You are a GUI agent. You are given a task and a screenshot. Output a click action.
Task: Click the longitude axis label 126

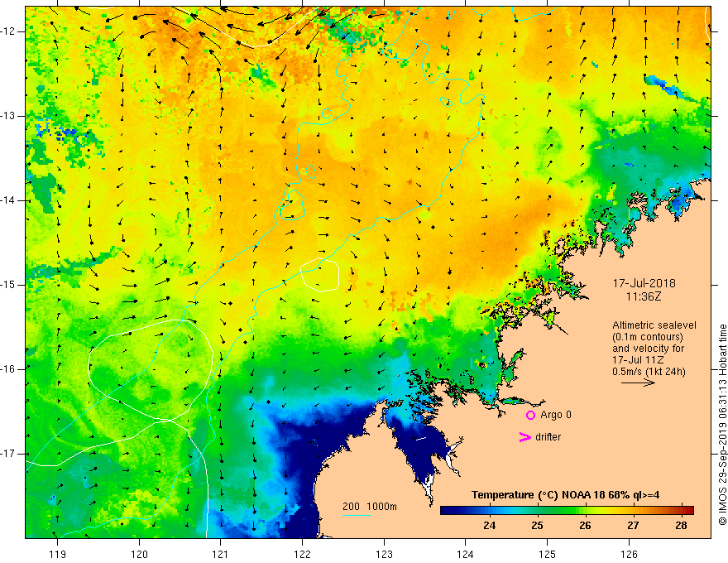click(629, 554)
